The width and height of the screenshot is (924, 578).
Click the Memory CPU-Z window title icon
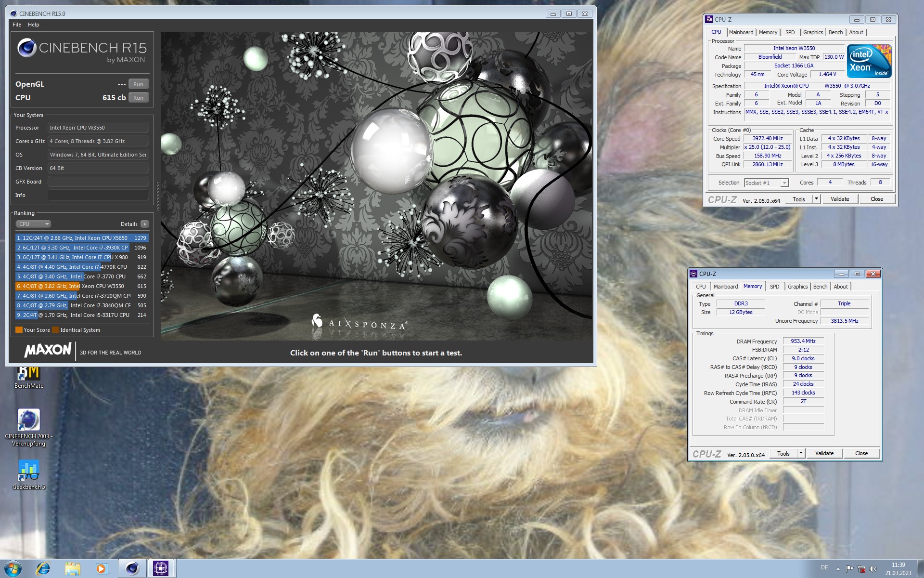(x=693, y=274)
